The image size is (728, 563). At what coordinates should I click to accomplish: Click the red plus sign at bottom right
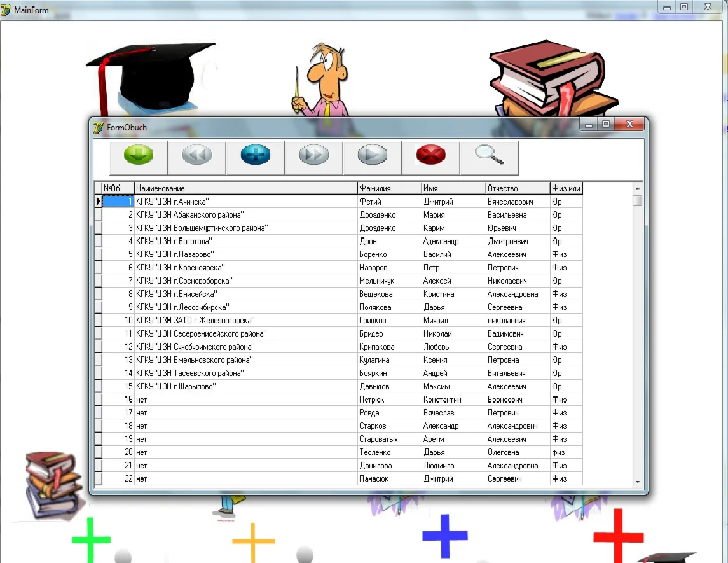tap(619, 536)
